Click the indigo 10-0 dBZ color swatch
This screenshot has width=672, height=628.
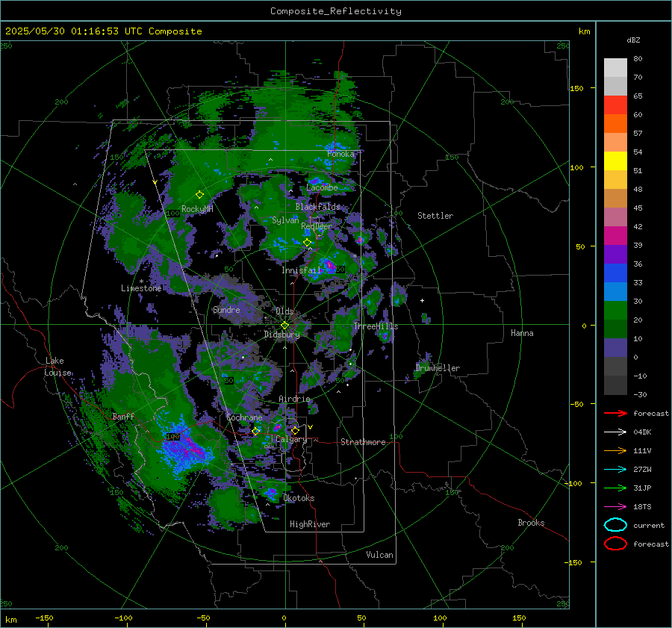[x=615, y=348]
